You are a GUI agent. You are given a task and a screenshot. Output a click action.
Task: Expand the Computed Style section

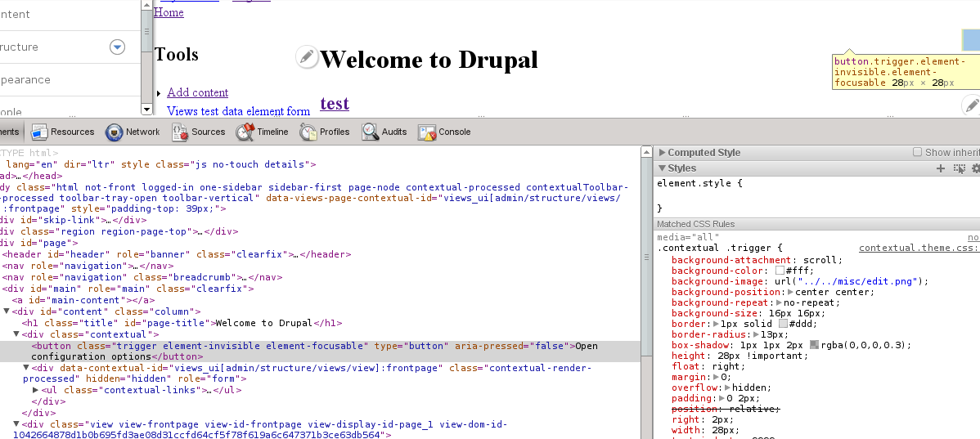pyautogui.click(x=663, y=153)
